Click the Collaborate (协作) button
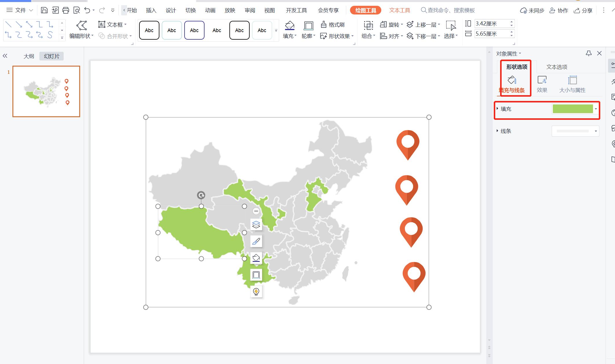The height and width of the screenshot is (364, 615). [x=559, y=10]
